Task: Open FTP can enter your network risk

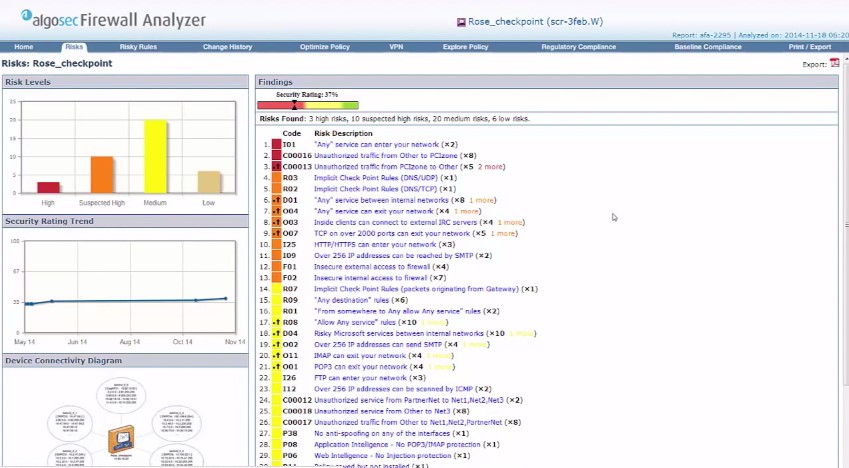Action: coord(360,378)
